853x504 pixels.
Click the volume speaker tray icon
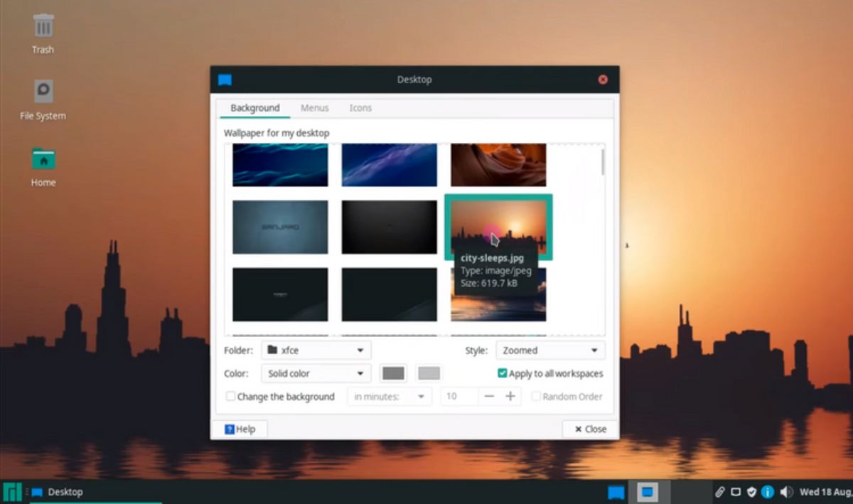click(786, 492)
